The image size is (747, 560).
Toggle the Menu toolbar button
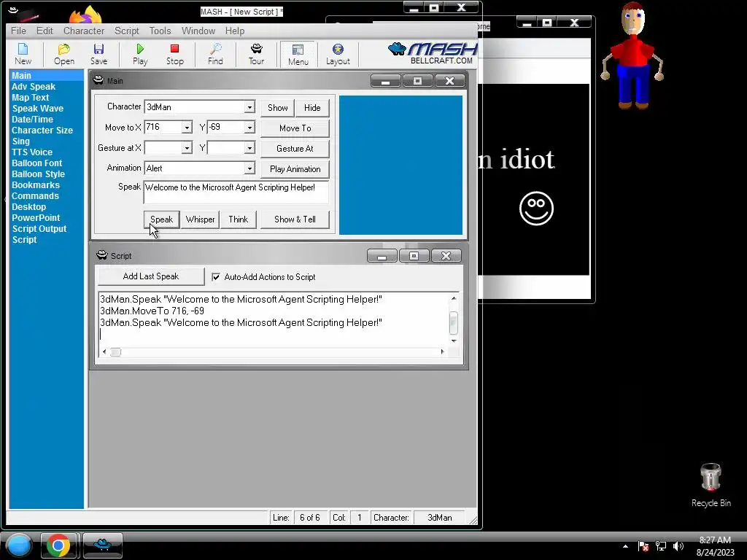coord(298,54)
